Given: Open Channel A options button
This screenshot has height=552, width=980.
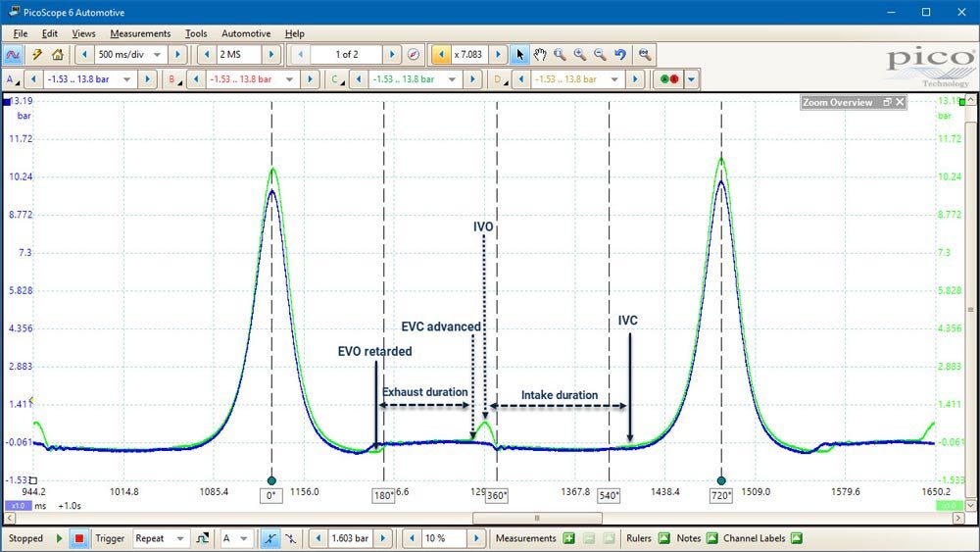Looking at the screenshot, I should [11, 79].
